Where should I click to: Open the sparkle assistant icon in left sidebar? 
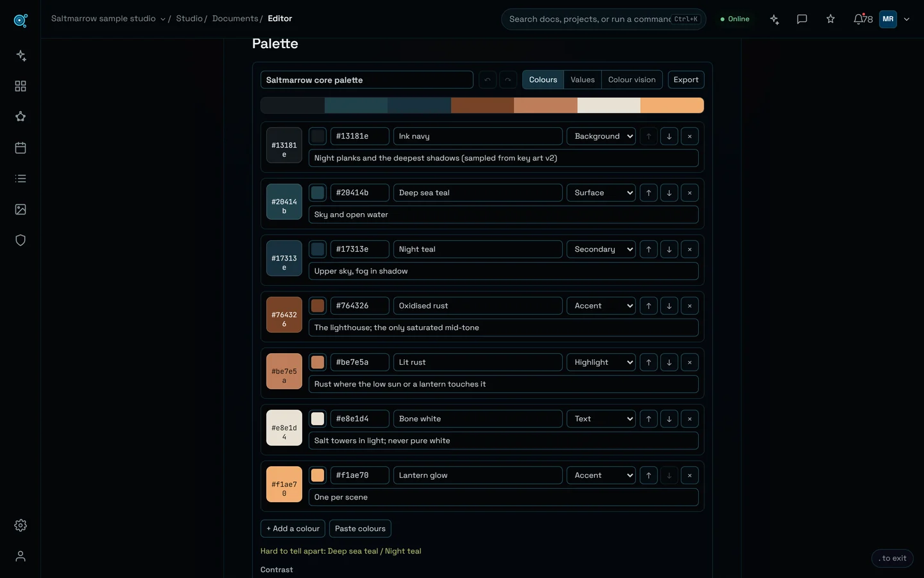[x=21, y=55]
